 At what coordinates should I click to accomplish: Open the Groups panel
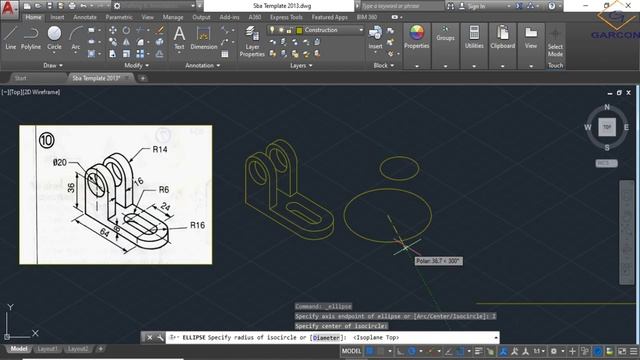tap(445, 33)
